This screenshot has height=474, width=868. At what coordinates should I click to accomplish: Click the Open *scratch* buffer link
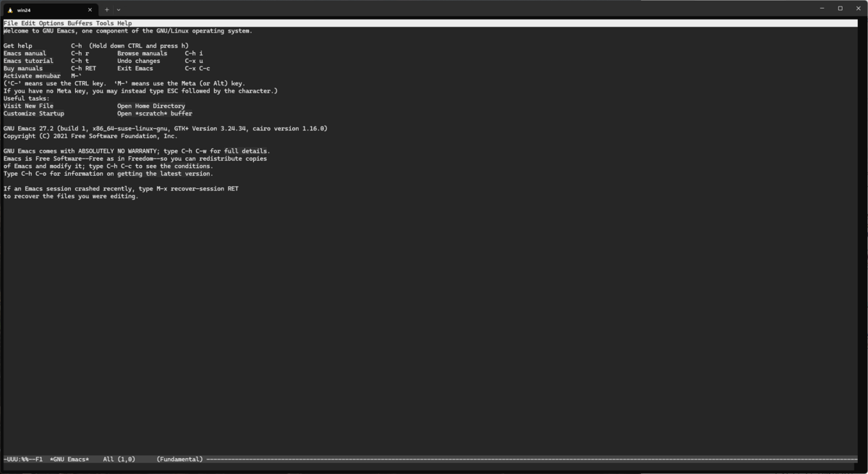point(155,114)
